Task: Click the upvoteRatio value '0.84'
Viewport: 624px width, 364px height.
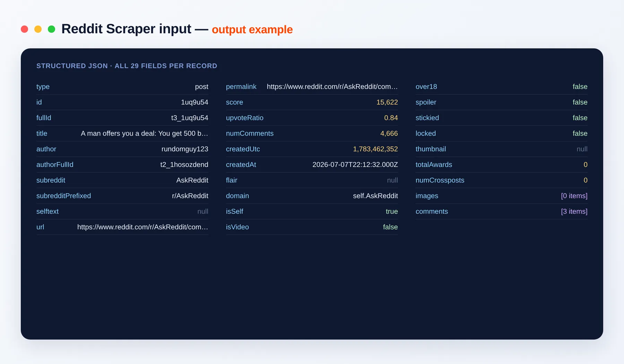Action: pos(391,118)
